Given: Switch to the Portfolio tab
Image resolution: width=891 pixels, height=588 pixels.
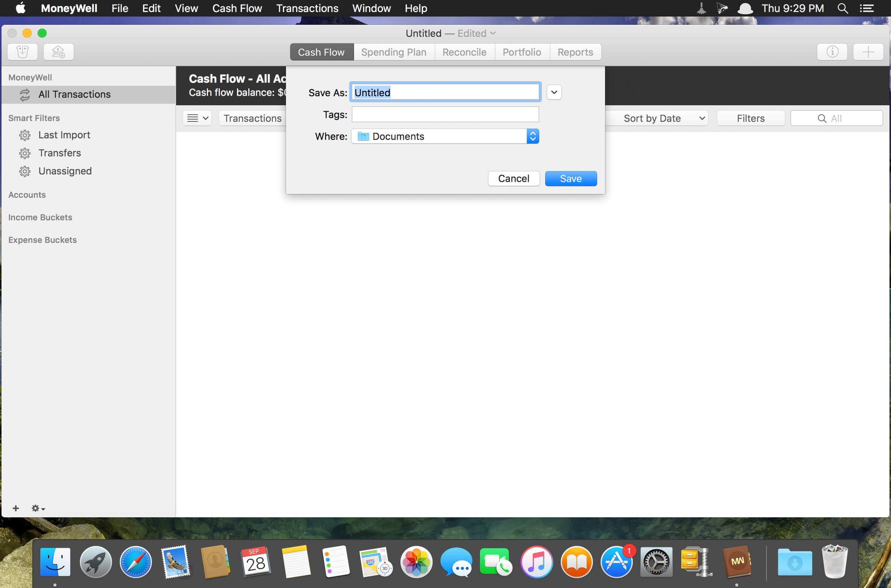Looking at the screenshot, I should pyautogui.click(x=522, y=52).
